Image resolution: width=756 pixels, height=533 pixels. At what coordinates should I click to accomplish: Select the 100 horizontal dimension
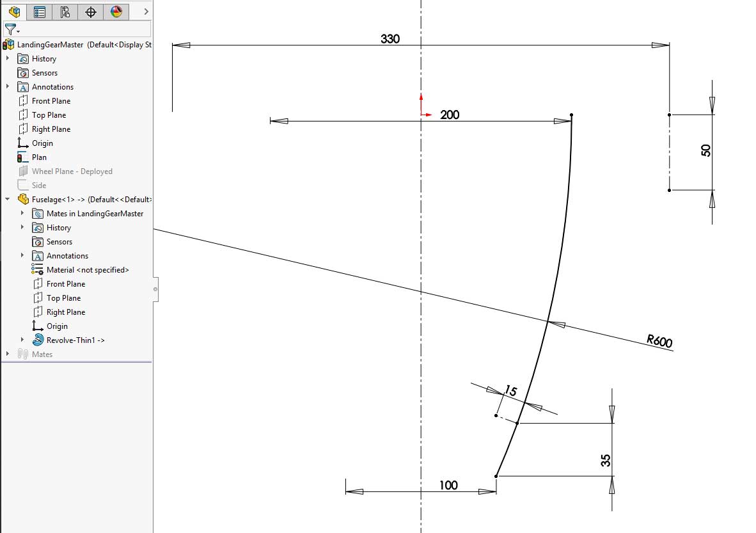tap(448, 485)
